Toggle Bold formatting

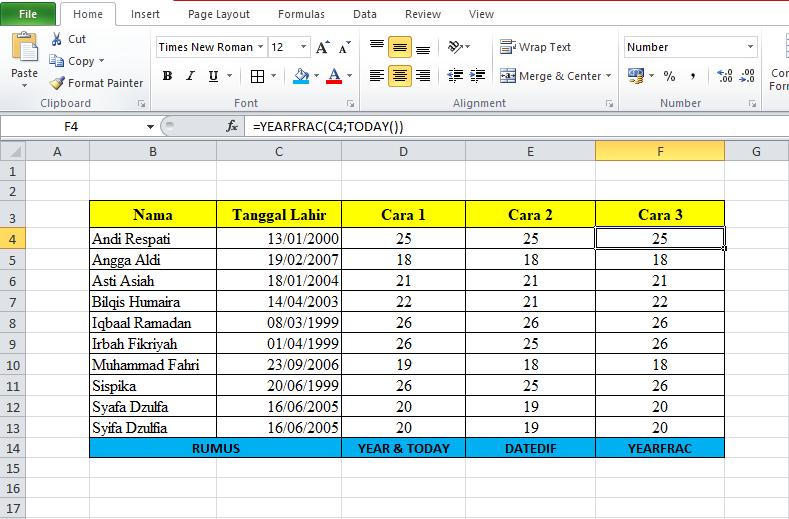coord(168,76)
